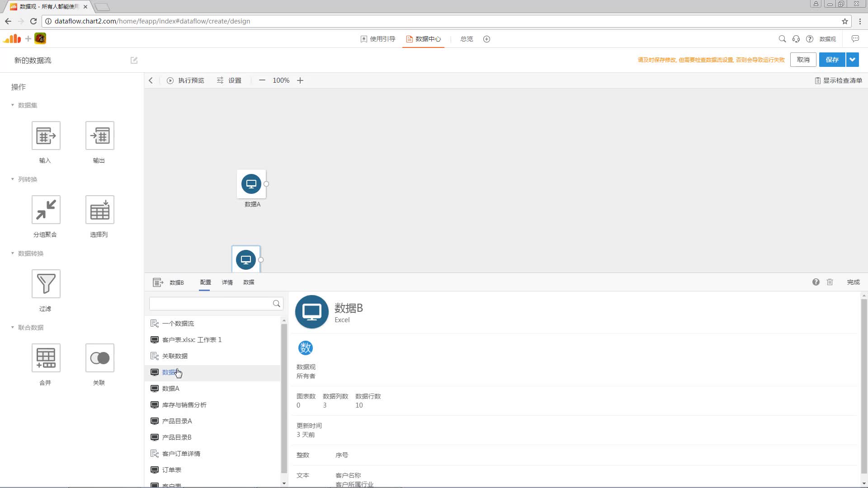Select 产品目录A in dataset list
This screenshot has height=488, width=868.
177,421
